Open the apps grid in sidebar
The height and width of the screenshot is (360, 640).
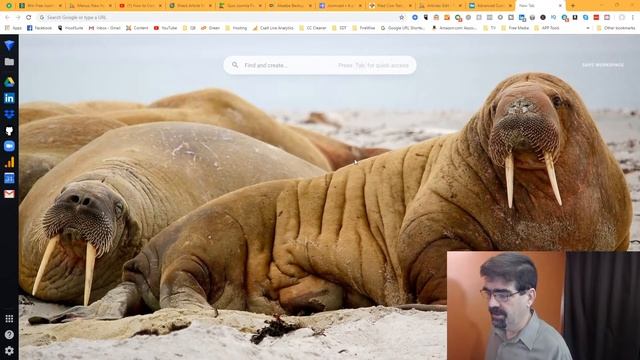click(9, 318)
